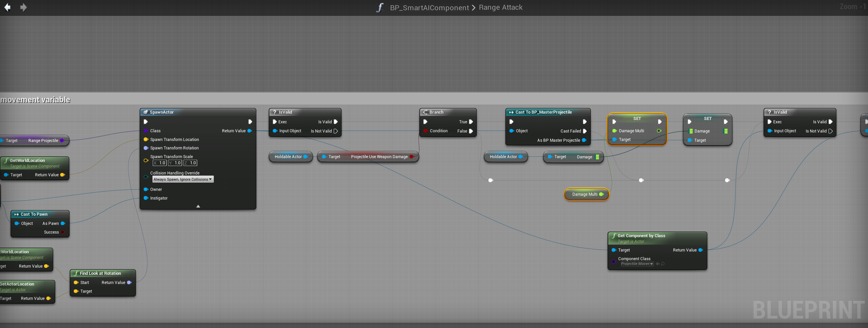
Task: Click the Projectile Use Weapon Damage boolean pin
Action: [x=411, y=157]
